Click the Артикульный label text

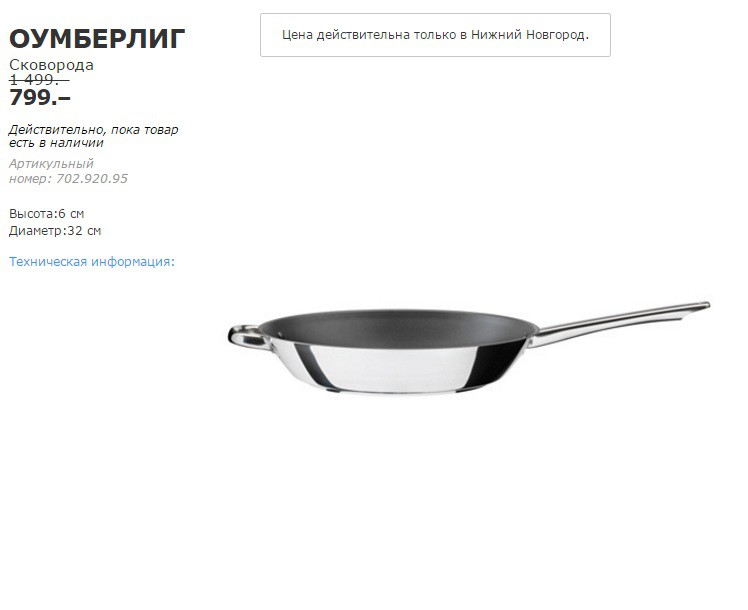pyautogui.click(x=51, y=164)
